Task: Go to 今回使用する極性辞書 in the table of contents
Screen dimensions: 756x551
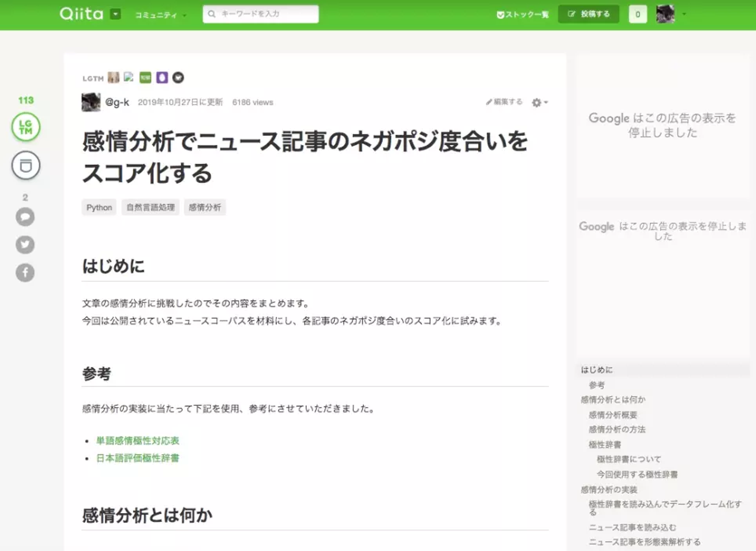Action: [637, 475]
